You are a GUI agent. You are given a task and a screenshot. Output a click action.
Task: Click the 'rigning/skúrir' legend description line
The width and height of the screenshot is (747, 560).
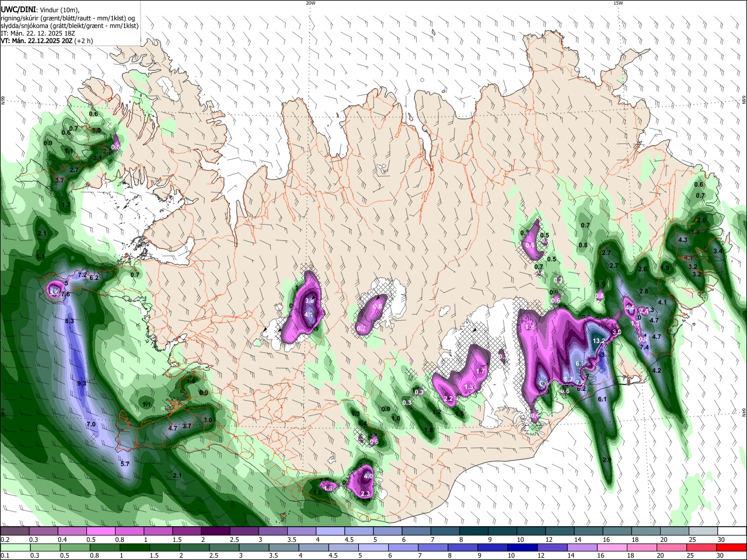tap(69, 18)
